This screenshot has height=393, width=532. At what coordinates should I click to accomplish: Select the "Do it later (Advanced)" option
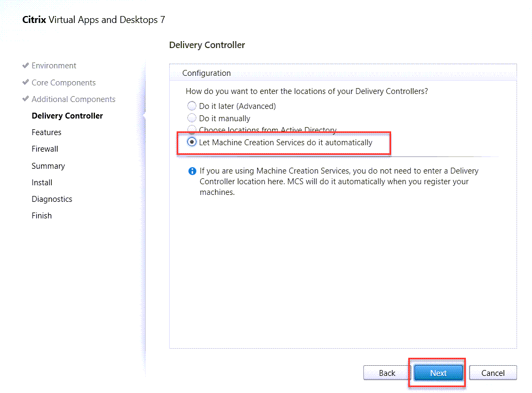coord(192,106)
